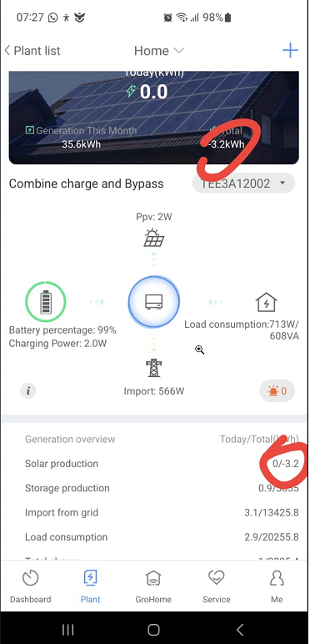The image size is (310, 644).
Task: Go back to Plant list
Action: click(x=32, y=51)
